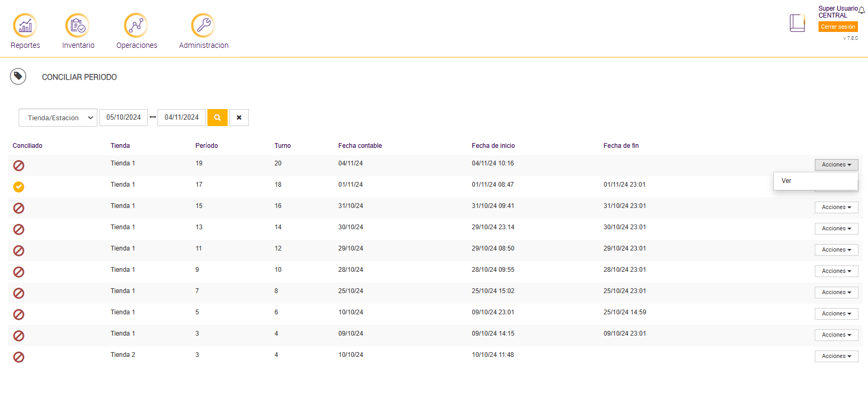The height and width of the screenshot is (400, 868).
Task: Click the notification bell icon
Action: coord(862,10)
